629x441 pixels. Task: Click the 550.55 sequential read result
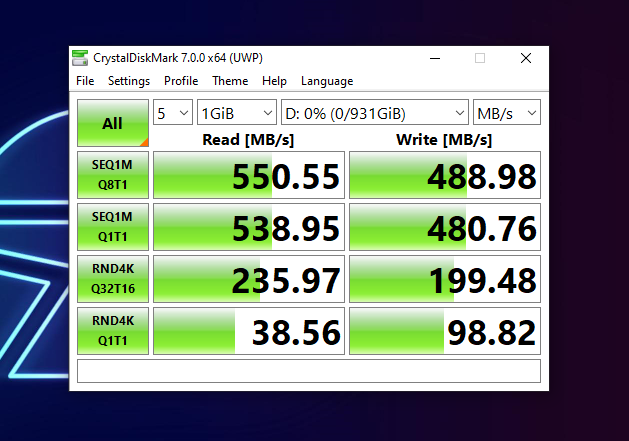[x=249, y=175]
